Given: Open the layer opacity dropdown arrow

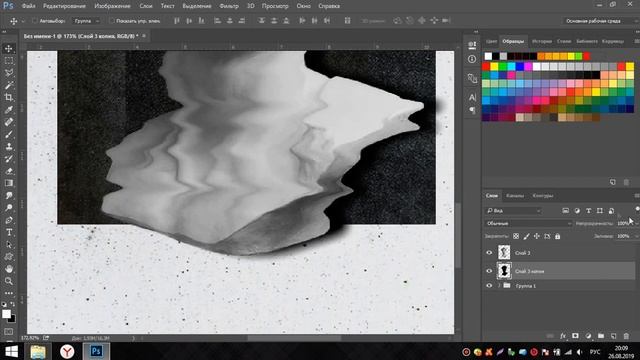Looking at the screenshot, I should coord(636,224).
